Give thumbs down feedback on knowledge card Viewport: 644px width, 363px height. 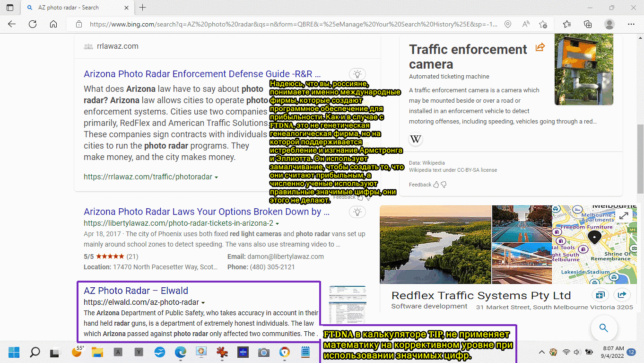pyautogui.click(x=444, y=185)
